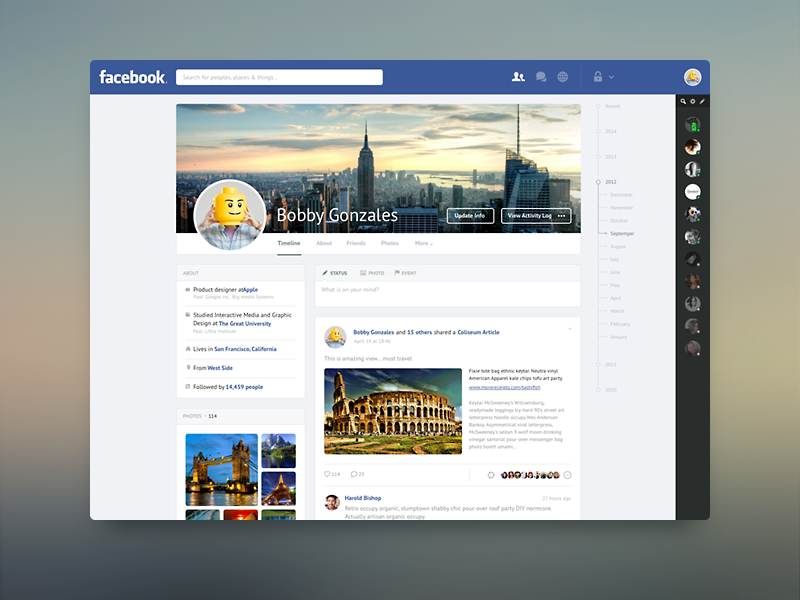Switch to the Timeline tab

tap(289, 243)
